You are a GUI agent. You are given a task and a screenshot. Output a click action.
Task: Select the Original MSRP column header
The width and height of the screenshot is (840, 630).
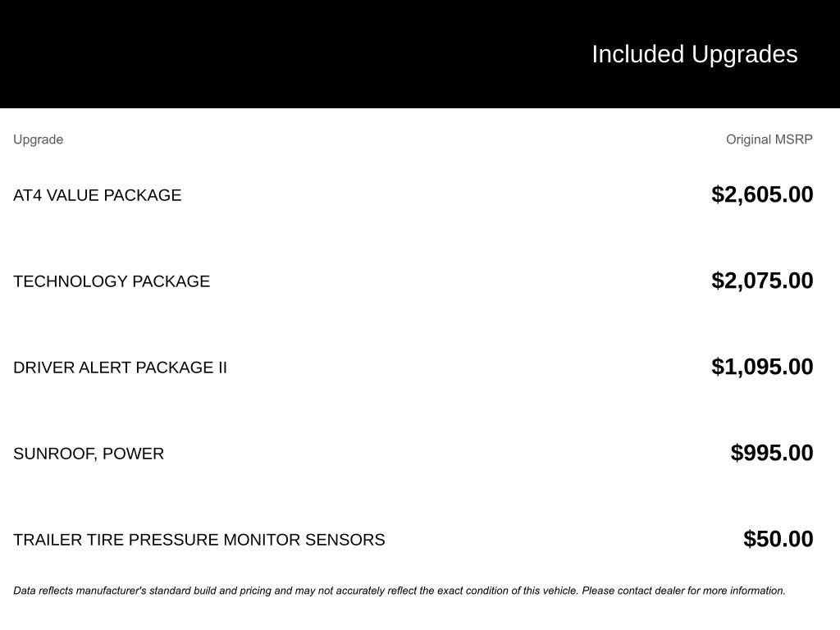click(769, 139)
